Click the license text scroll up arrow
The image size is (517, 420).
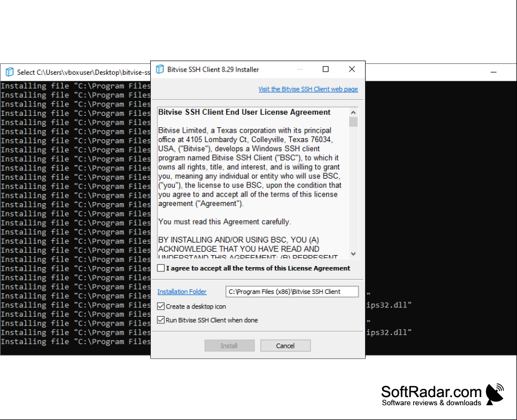(353, 113)
